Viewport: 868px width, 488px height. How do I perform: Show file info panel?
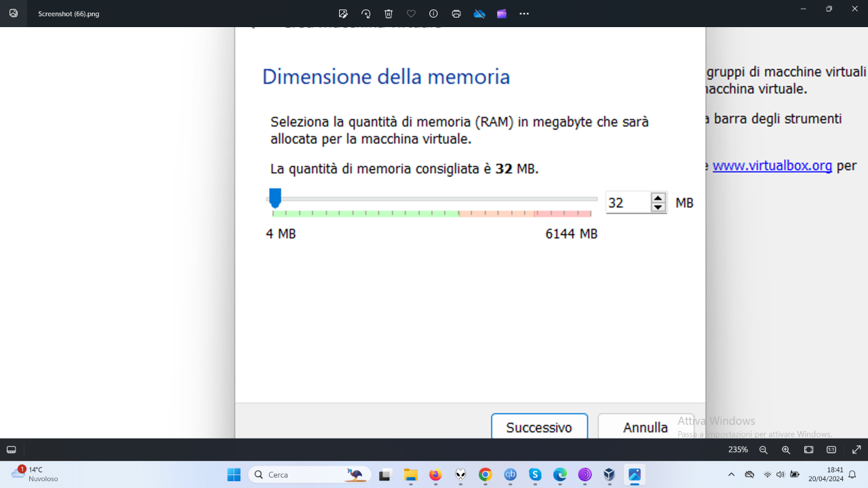pos(433,14)
